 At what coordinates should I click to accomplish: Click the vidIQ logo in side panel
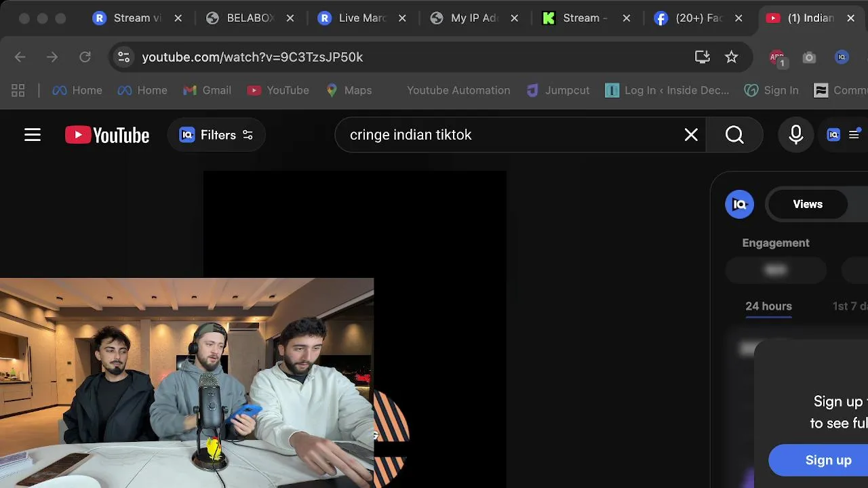coord(739,204)
